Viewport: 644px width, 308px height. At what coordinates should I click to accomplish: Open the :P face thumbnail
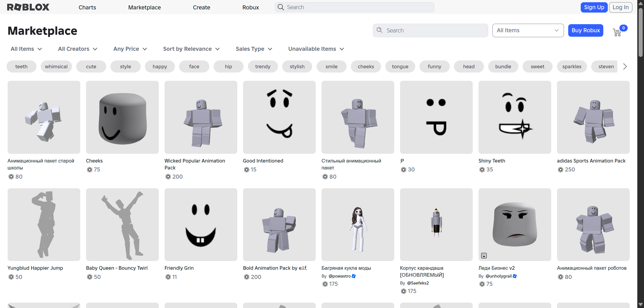click(x=436, y=117)
